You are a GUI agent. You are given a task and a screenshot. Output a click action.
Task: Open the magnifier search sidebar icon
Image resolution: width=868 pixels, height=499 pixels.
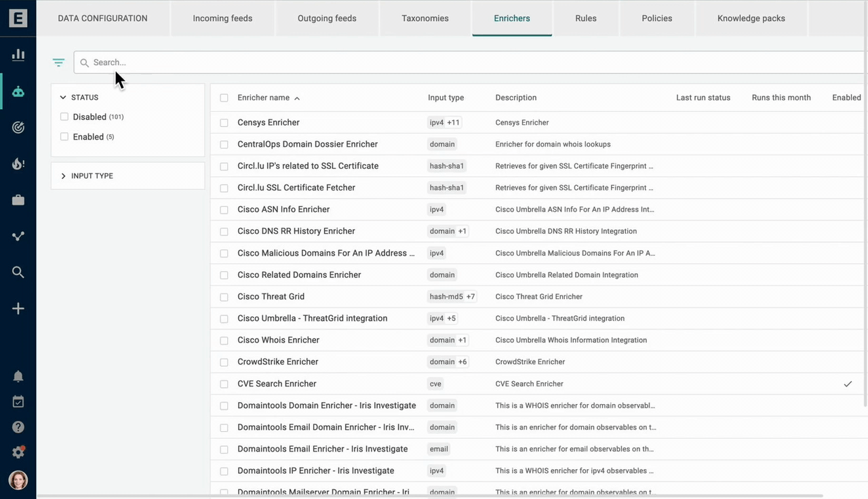pyautogui.click(x=18, y=273)
